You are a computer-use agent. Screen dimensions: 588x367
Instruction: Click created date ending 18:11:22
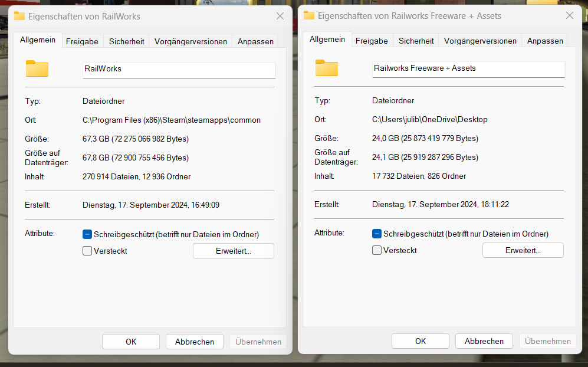pyautogui.click(x=440, y=204)
